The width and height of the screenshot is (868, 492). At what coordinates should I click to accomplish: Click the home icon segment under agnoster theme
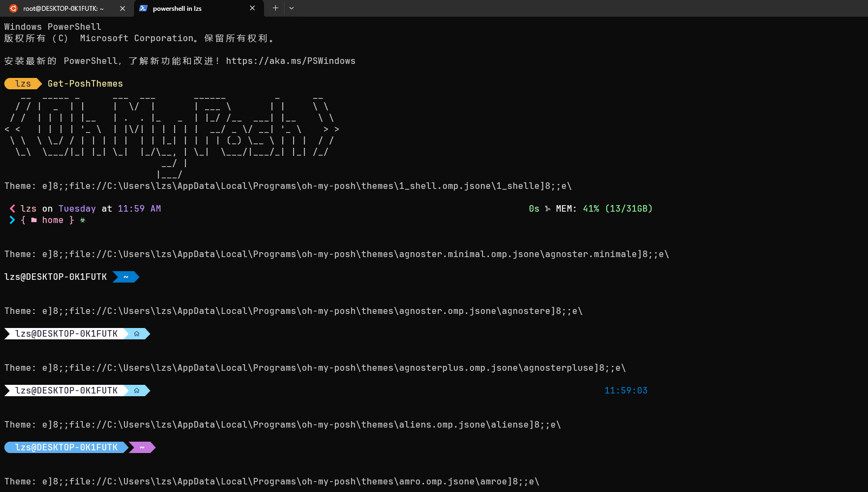click(137, 333)
